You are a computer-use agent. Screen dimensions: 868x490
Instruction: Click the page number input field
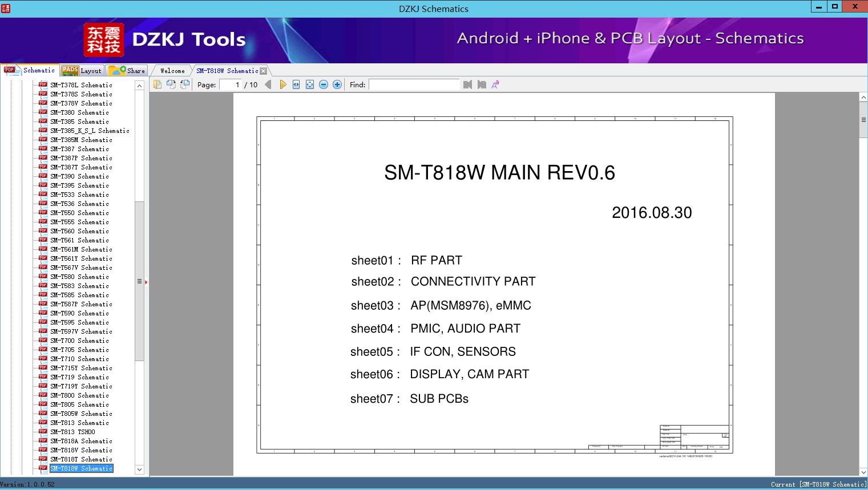tap(231, 84)
